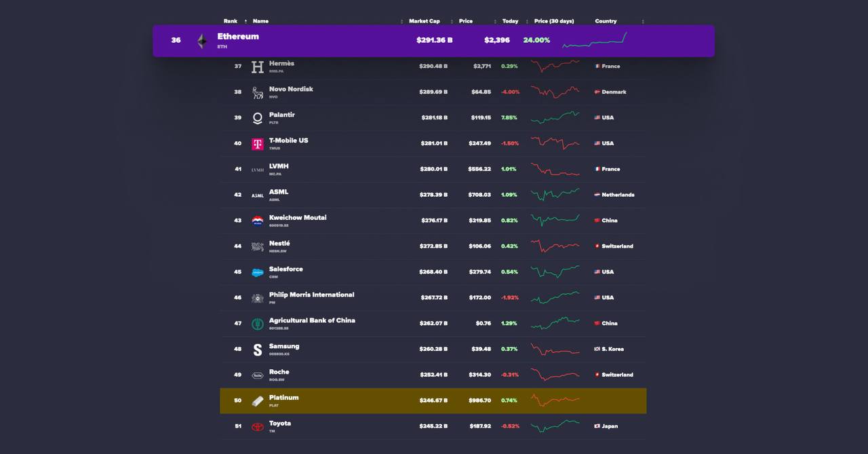Click Ethereum's $291.36 B market cap
The width and height of the screenshot is (868, 454).
[435, 40]
